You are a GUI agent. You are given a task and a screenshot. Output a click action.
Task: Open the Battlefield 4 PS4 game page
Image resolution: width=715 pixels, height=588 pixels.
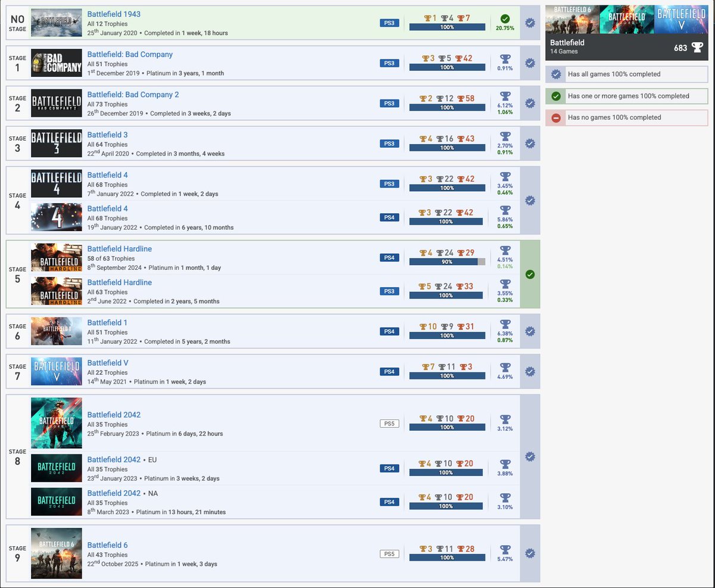pos(107,208)
